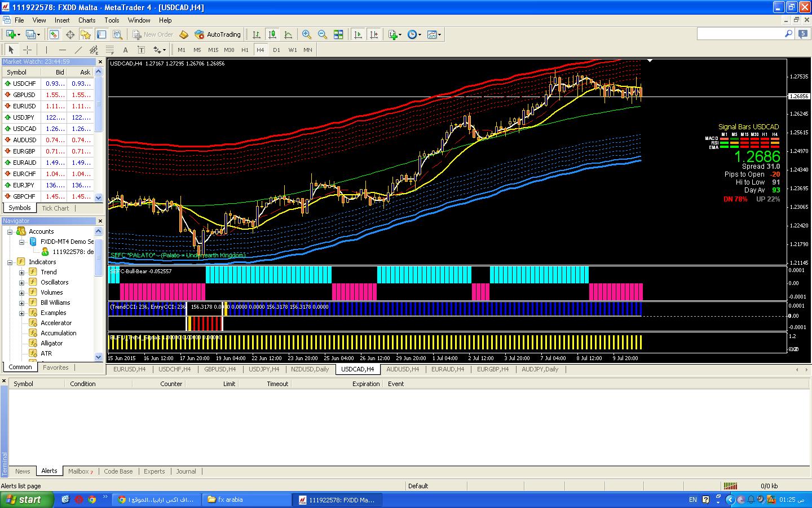Open the Insert menu
Viewport: 812px width, 508px height.
(62, 20)
